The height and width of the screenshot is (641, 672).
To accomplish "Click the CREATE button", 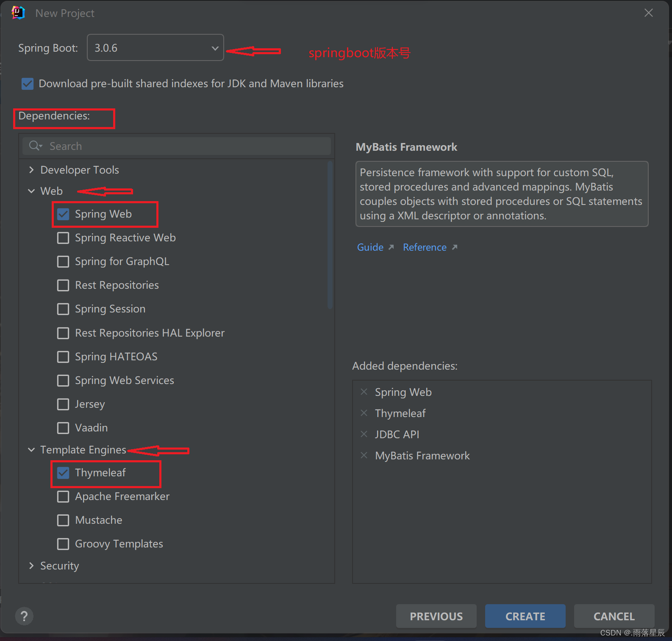I will [x=525, y=616].
